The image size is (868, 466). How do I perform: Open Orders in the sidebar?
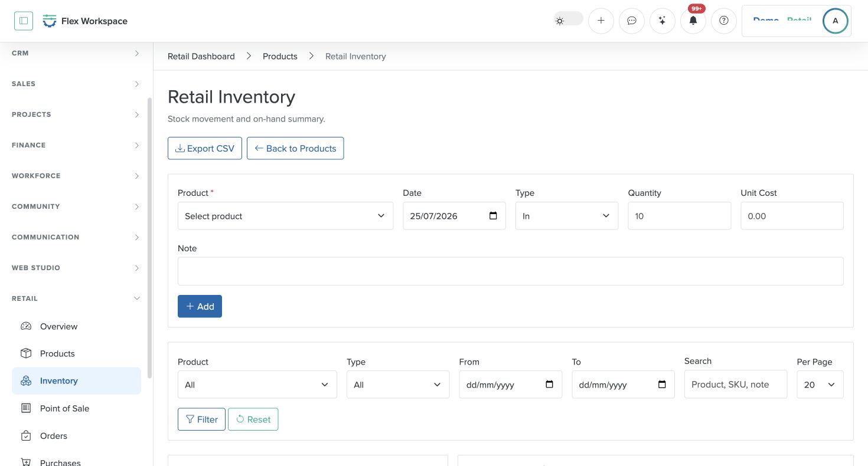[x=76, y=436]
